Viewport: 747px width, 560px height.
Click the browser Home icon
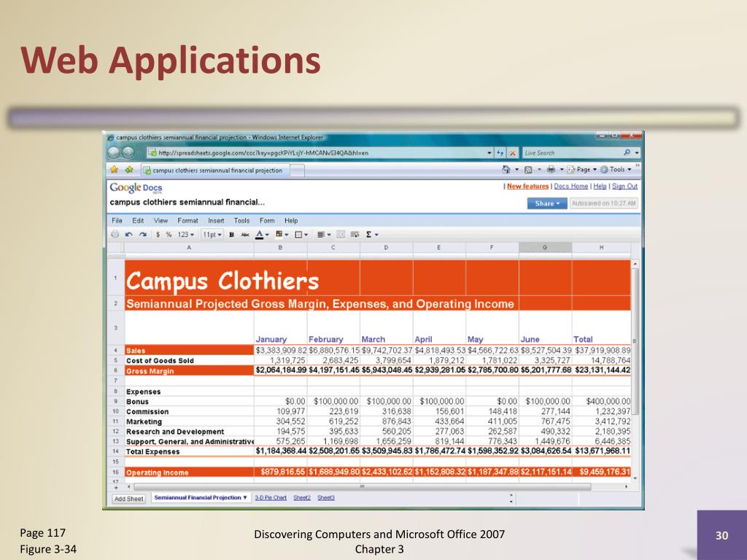[506, 169]
